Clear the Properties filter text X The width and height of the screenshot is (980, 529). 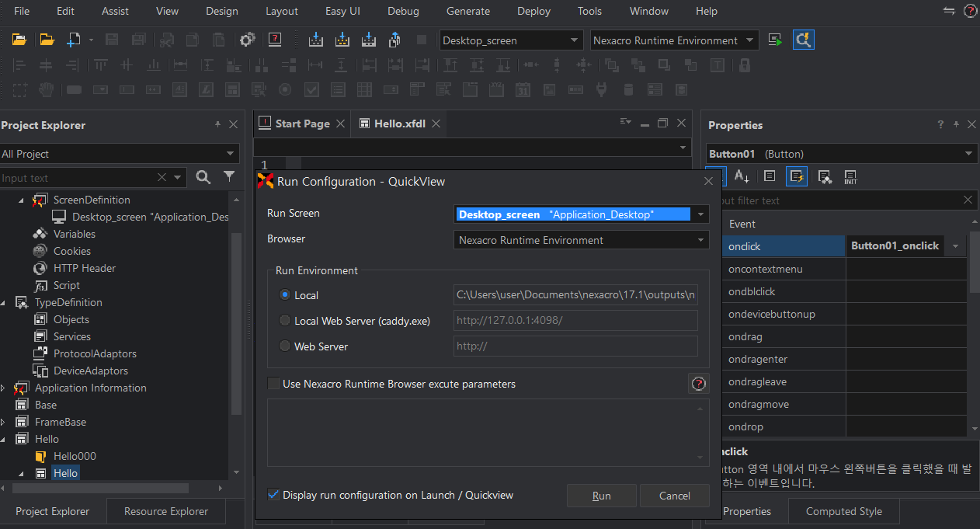[968, 200]
